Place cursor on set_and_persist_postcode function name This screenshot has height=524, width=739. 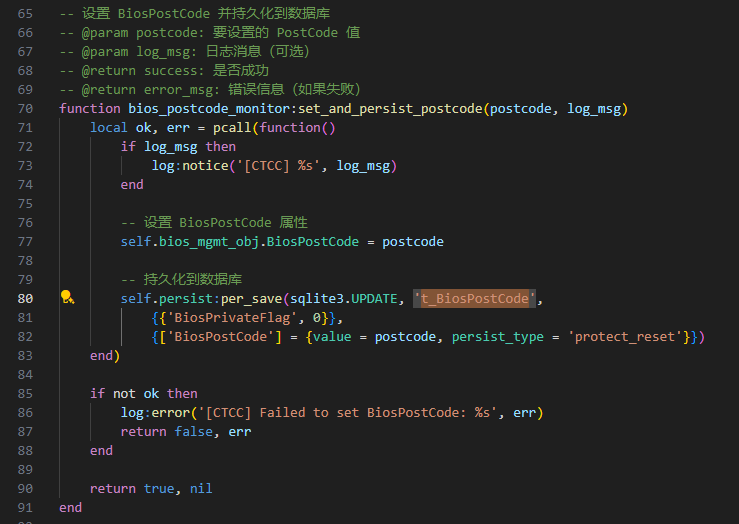tap(386, 108)
